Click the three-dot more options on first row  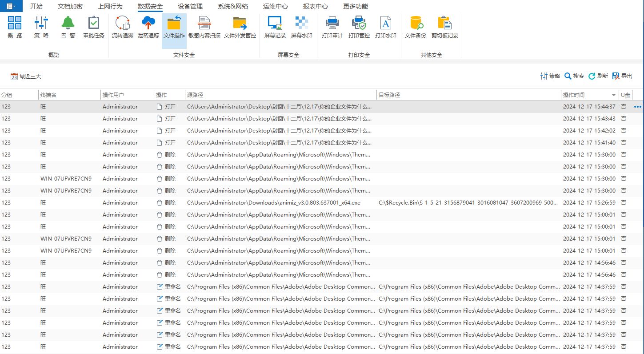pyautogui.click(x=638, y=107)
